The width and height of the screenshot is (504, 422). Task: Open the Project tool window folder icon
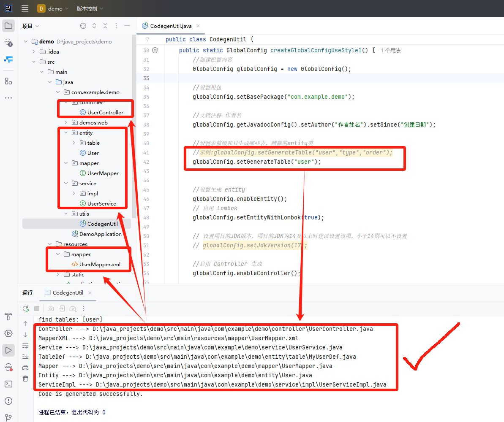coord(9,26)
